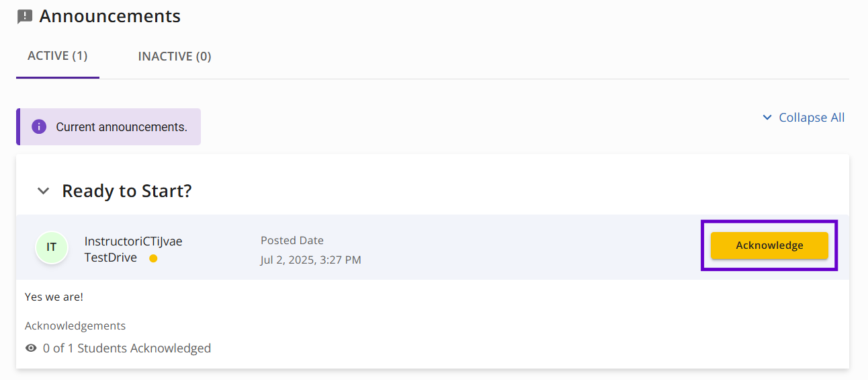This screenshot has width=868, height=380.
Task: Open the INACTIVE (0) tab
Action: point(175,56)
